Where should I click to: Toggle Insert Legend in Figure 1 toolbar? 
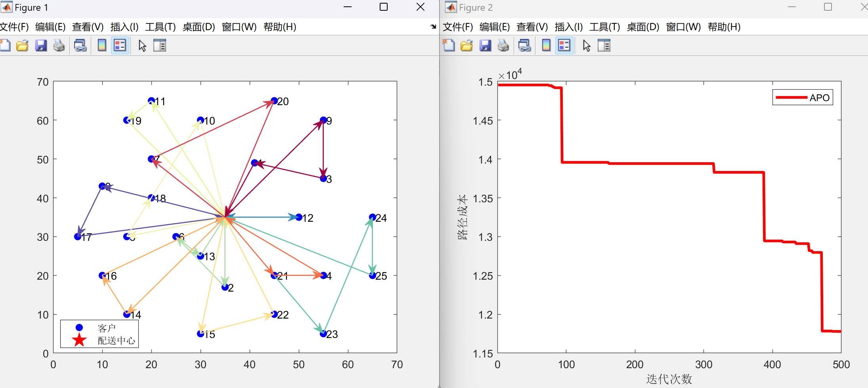(120, 46)
